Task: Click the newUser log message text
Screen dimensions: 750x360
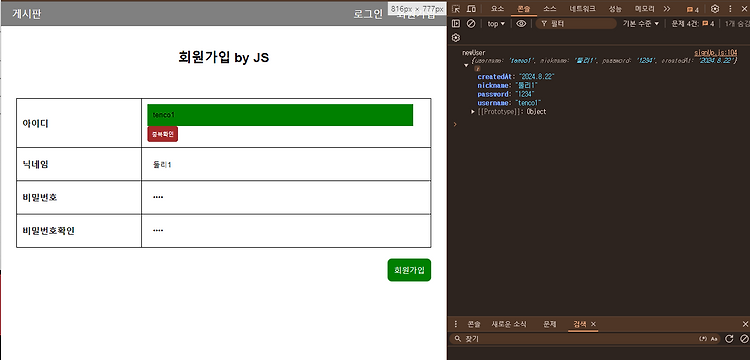Action: (474, 53)
